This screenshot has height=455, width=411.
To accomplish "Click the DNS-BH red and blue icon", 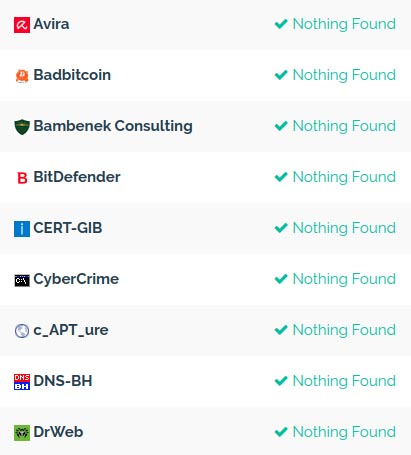I will (22, 382).
